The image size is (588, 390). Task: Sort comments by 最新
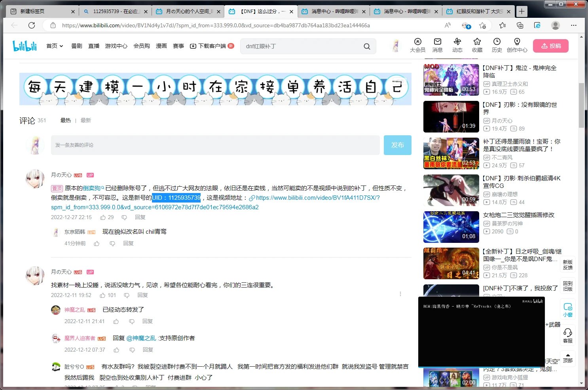(86, 120)
